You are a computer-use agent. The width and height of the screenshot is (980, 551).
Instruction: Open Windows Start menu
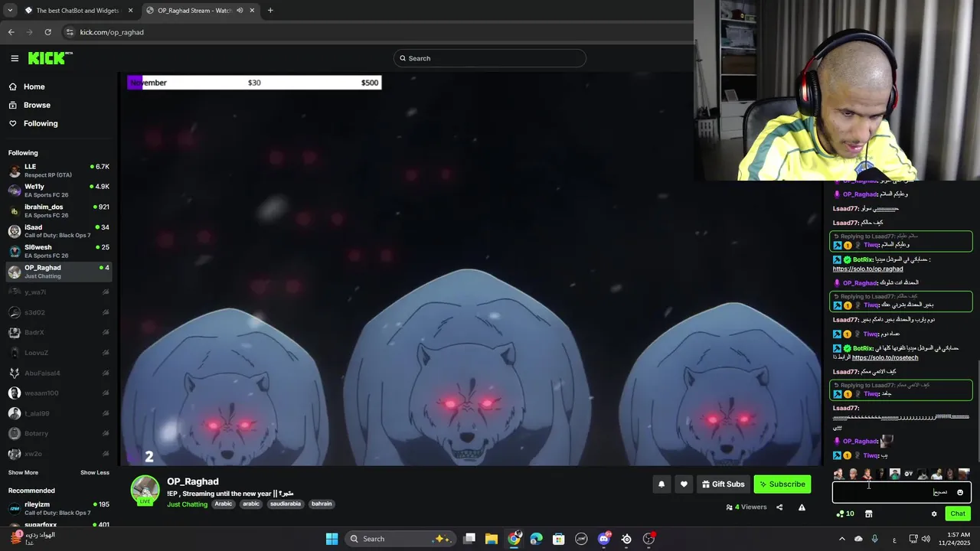click(x=332, y=539)
